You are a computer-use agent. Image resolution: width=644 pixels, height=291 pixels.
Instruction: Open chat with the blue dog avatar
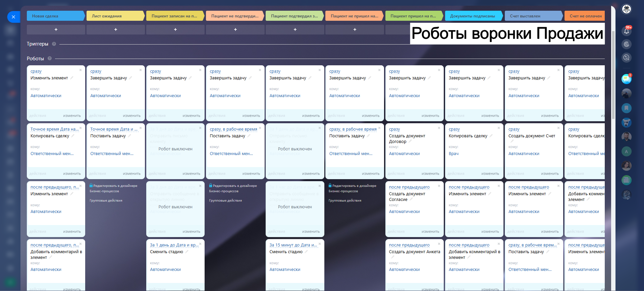[626, 123]
